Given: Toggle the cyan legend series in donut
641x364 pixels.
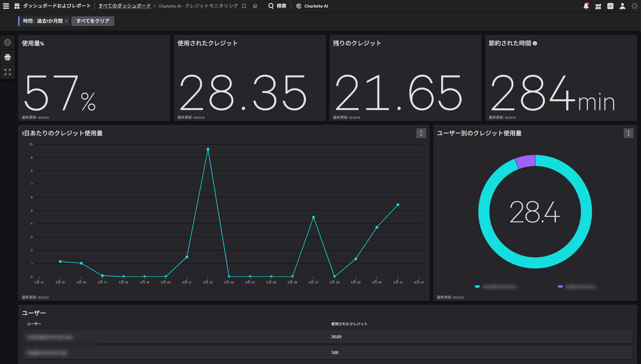Looking at the screenshot, I should point(496,286).
